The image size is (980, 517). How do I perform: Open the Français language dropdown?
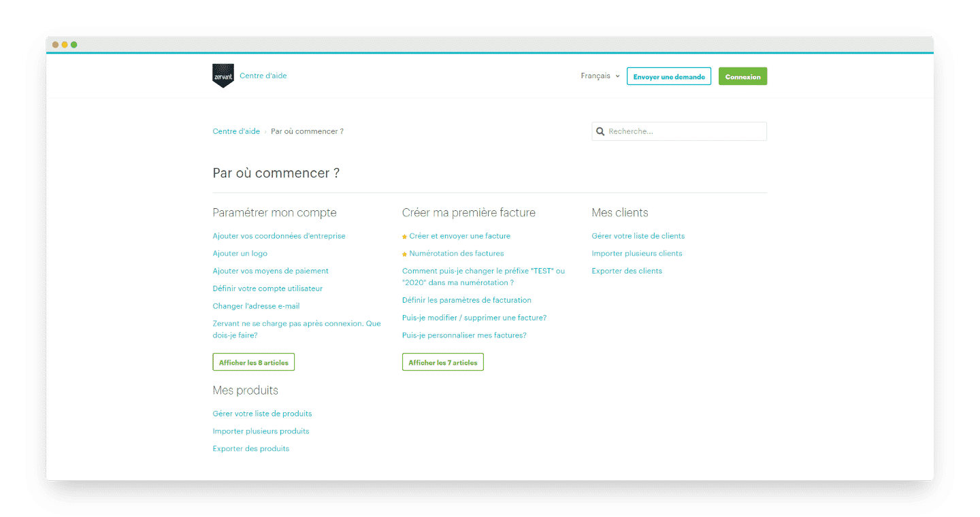click(600, 76)
